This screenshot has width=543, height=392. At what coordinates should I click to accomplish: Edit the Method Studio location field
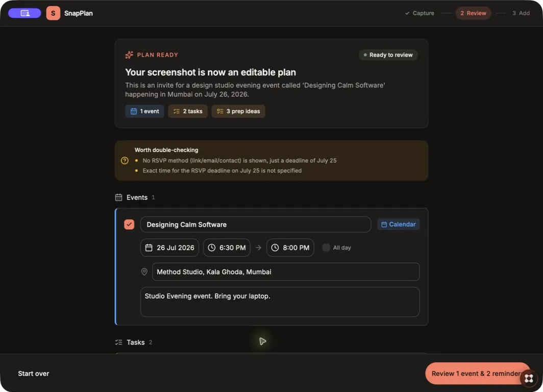286,272
